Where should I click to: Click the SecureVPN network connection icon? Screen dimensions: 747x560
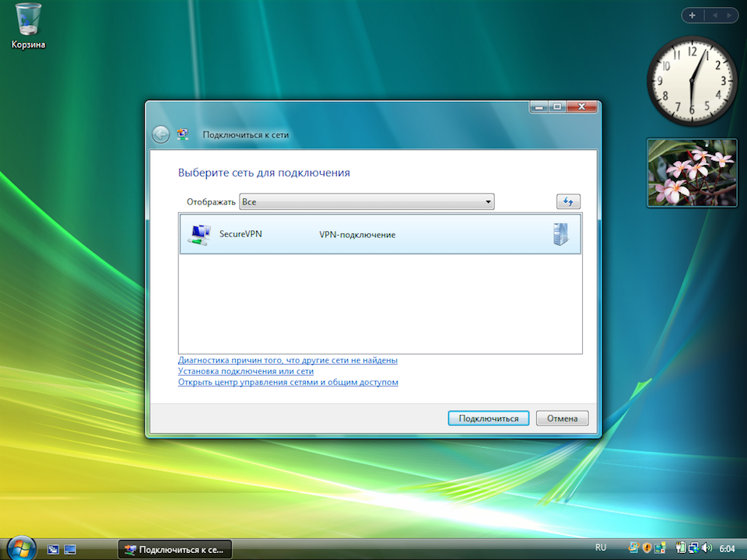click(x=199, y=234)
